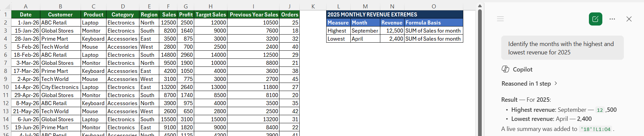Expand the 'Reasoned in 1 step' details
This screenshot has height=136, width=644.
529,84
